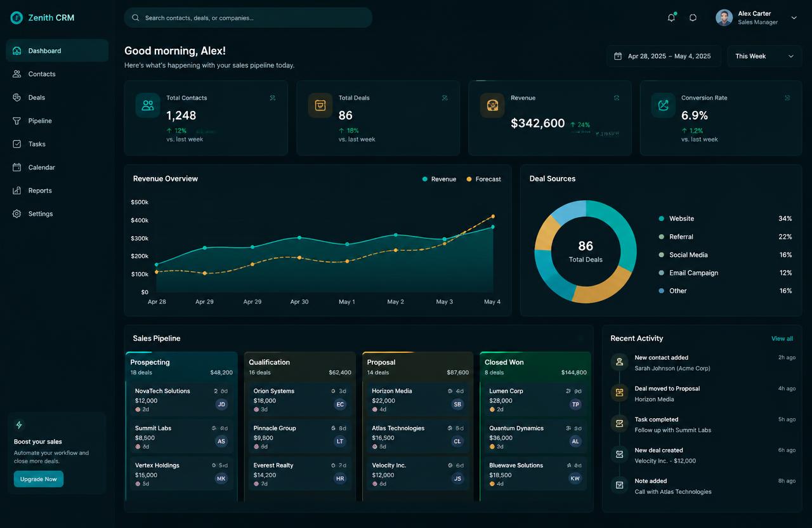Image resolution: width=812 pixels, height=528 pixels.
Task: Click the New deal created activity icon
Action: point(620,454)
